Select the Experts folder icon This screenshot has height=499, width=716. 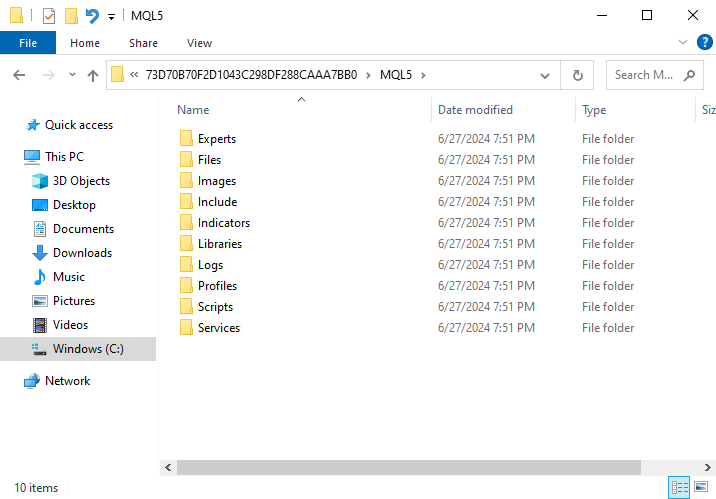pyautogui.click(x=186, y=138)
